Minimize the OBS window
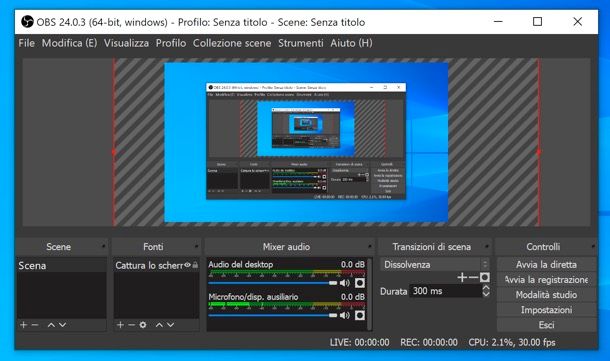 [x=498, y=21]
